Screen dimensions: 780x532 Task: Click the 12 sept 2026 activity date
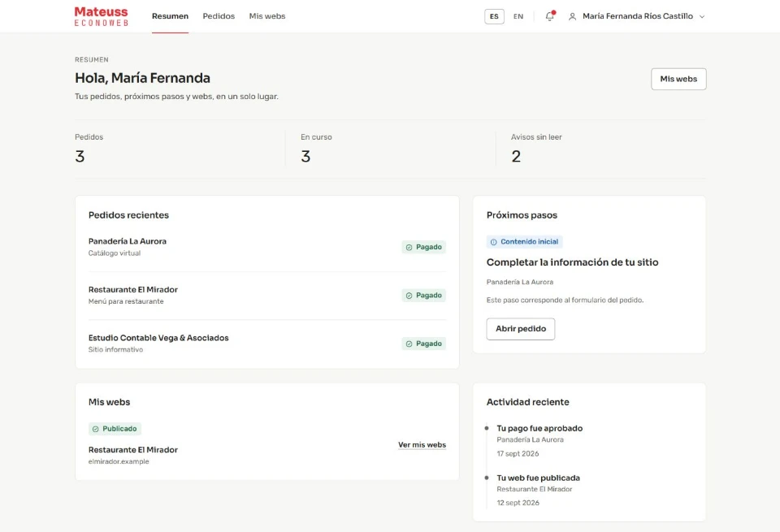click(518, 503)
